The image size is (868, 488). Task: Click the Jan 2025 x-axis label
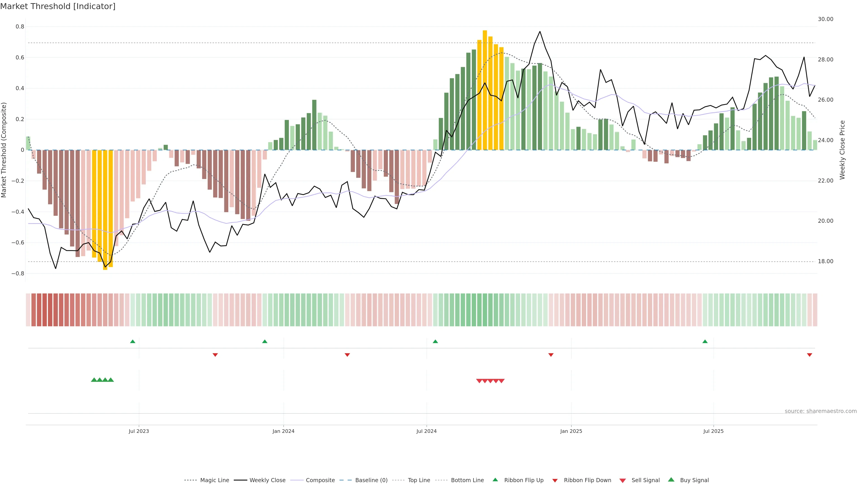click(571, 431)
